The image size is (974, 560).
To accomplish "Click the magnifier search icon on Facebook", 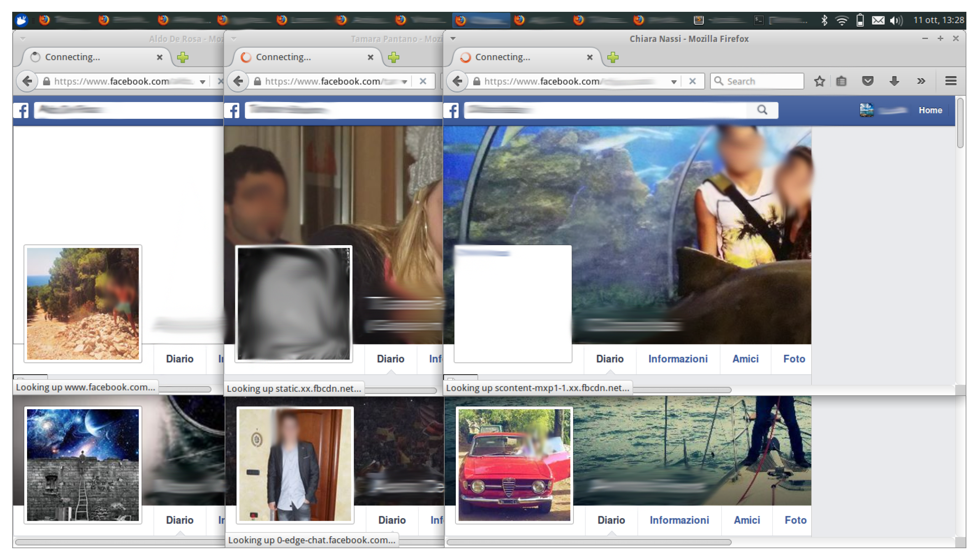I will [x=762, y=110].
